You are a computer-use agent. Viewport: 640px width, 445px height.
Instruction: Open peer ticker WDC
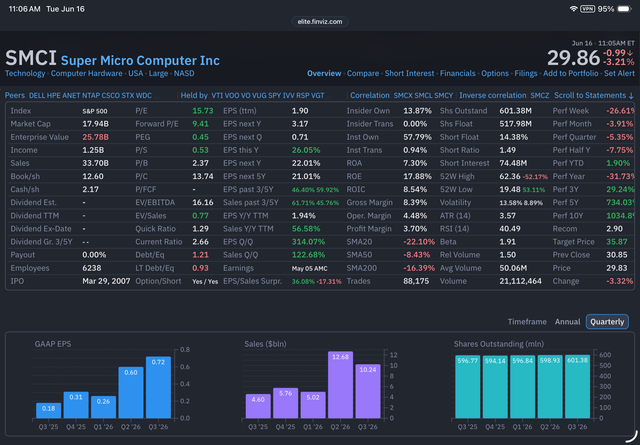point(144,96)
